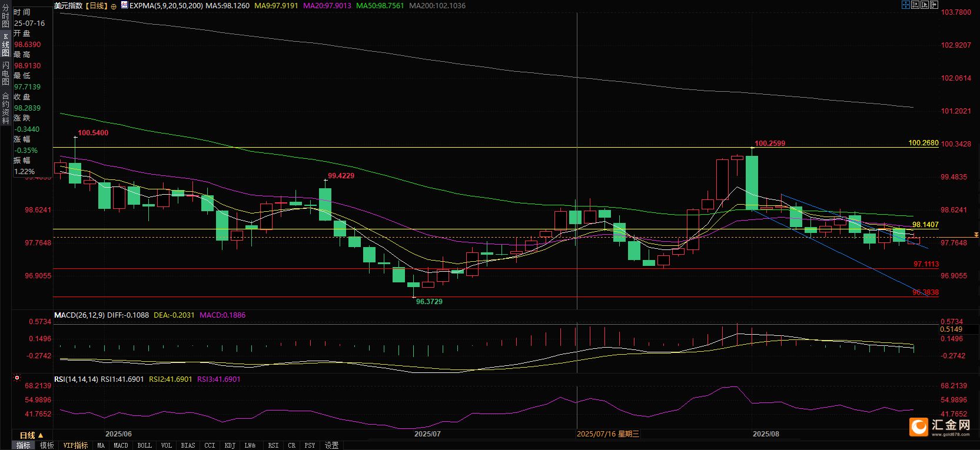Toggle the KDJ indicator button
980x450 pixels.
pos(230,445)
